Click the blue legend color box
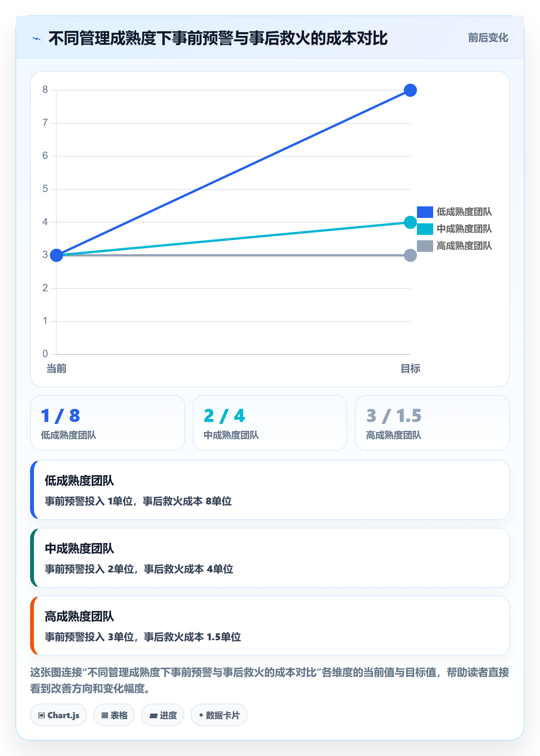Viewport: 540px width, 756px height. (425, 212)
